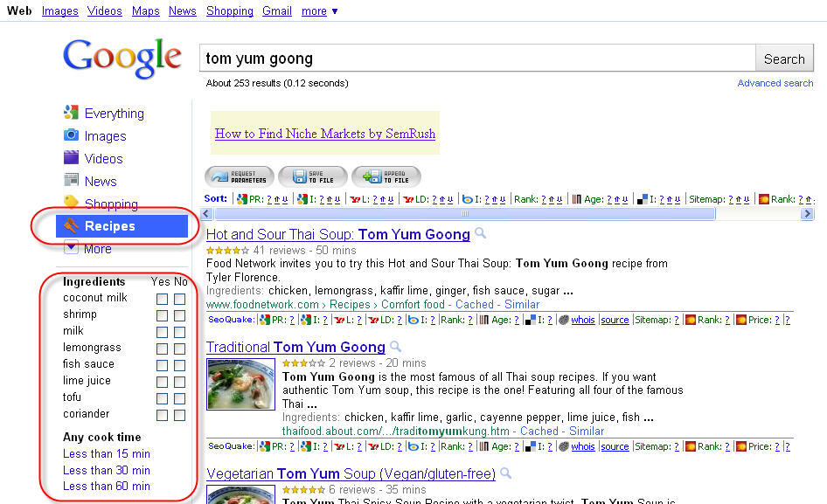Click the Everything icon in the sidebar
The width and height of the screenshot is (827, 504).
71,113
